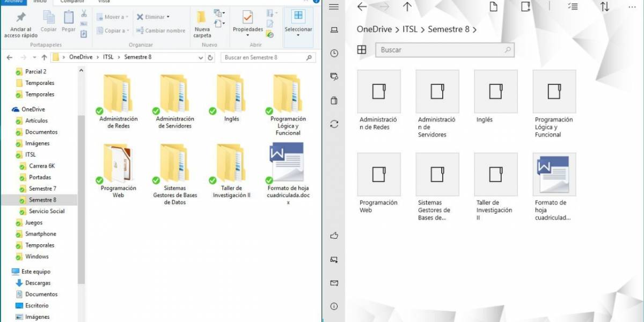Click Cambiar nombre in Organizar group

[160, 31]
